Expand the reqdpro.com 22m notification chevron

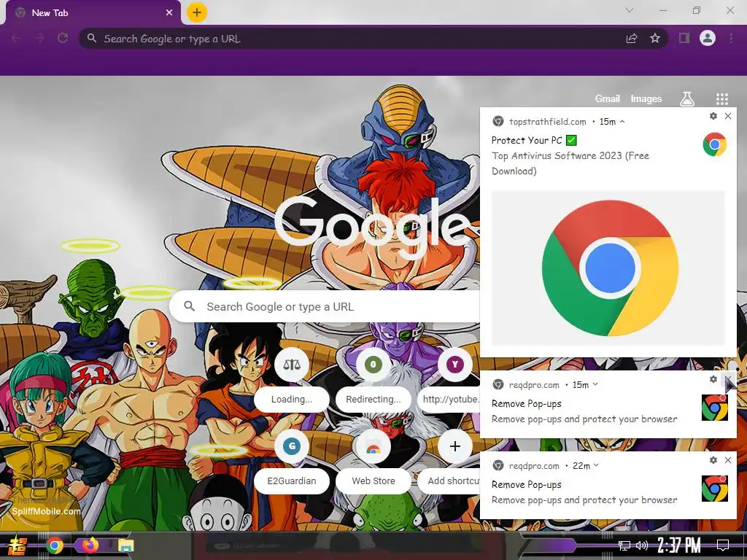coord(596,465)
